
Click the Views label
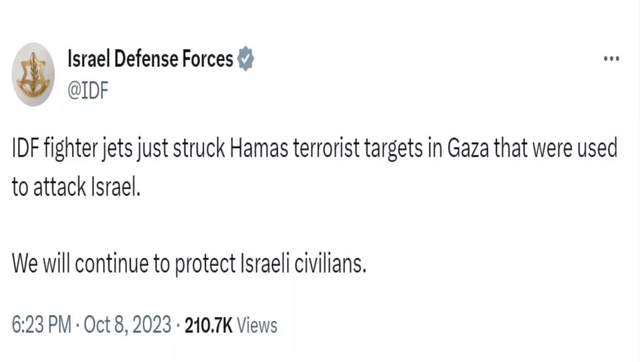click(x=257, y=325)
